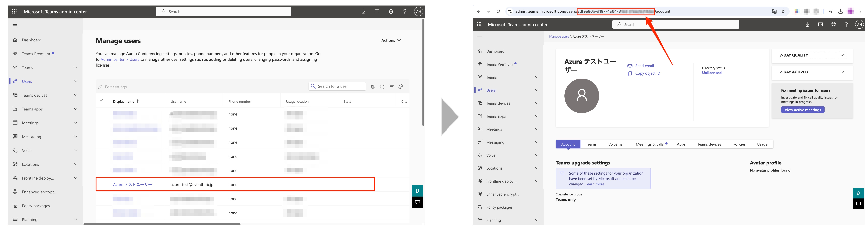Viewport: 868px width, 234px height.
Task: Export user list to Excel icon
Action: click(x=373, y=87)
